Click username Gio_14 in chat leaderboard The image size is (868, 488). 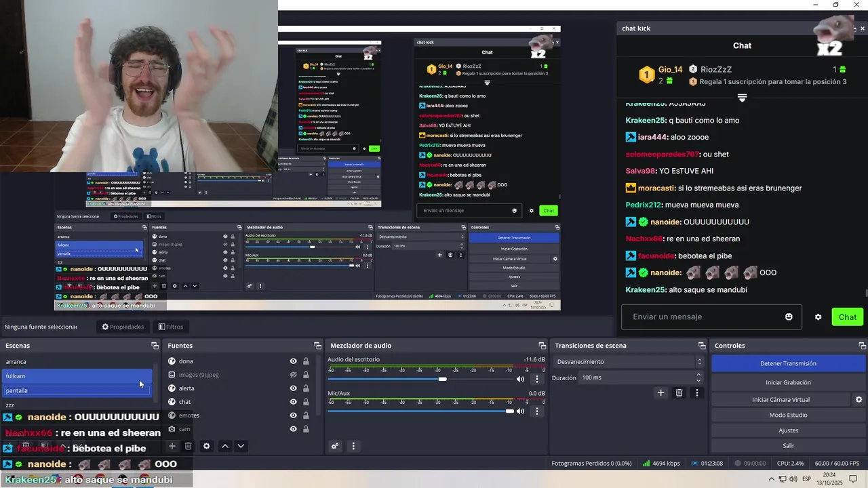[670, 69]
